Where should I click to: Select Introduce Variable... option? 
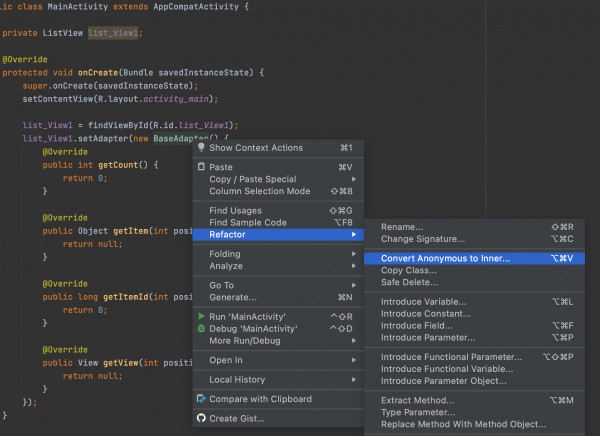click(474, 302)
